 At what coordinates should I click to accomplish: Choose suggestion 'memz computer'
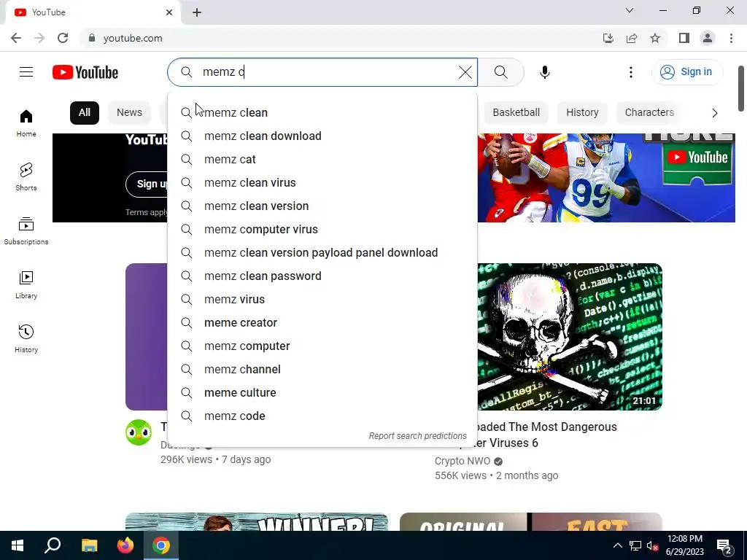click(x=322, y=346)
